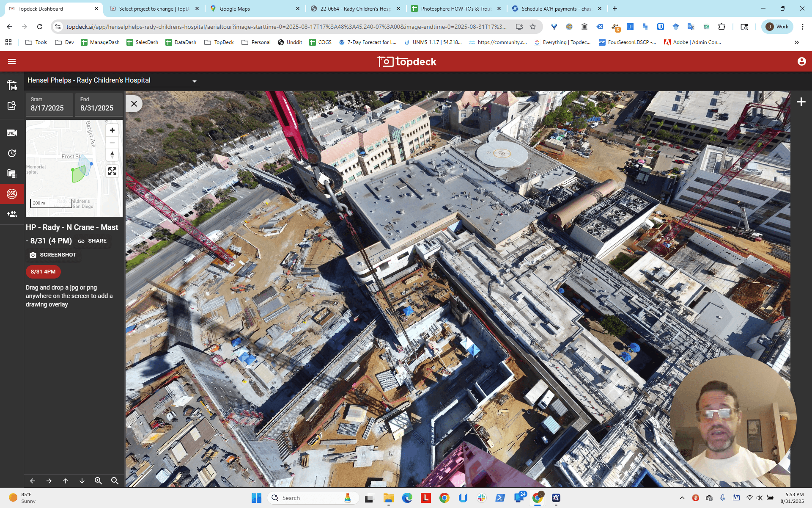This screenshot has width=812, height=508.
Task: Show hidden system tray icons
Action: [682, 498]
